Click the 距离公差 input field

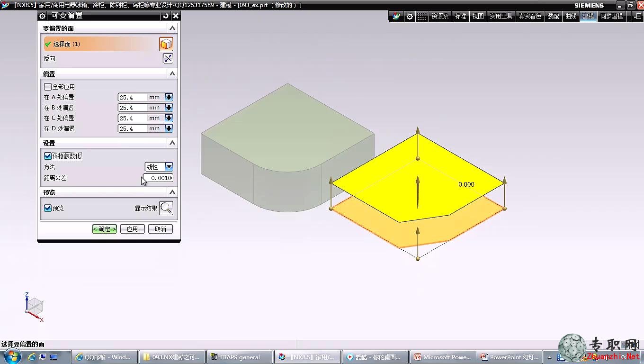pos(158,178)
